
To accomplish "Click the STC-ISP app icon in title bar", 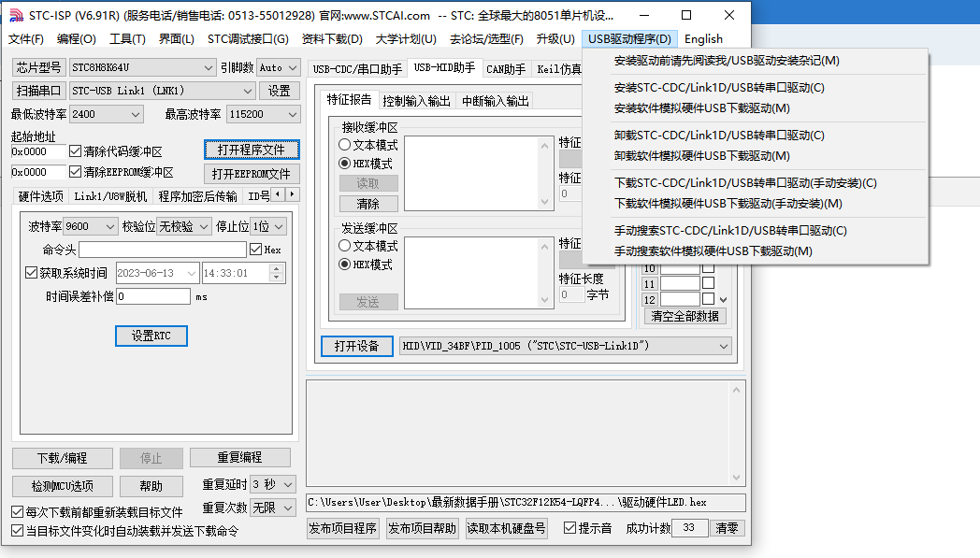I will pyautogui.click(x=16, y=15).
